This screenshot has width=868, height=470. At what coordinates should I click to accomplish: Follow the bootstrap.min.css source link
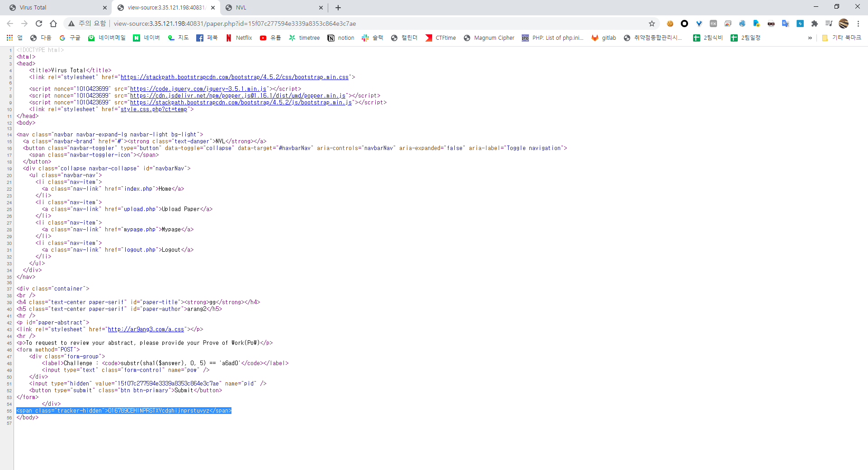(235, 77)
